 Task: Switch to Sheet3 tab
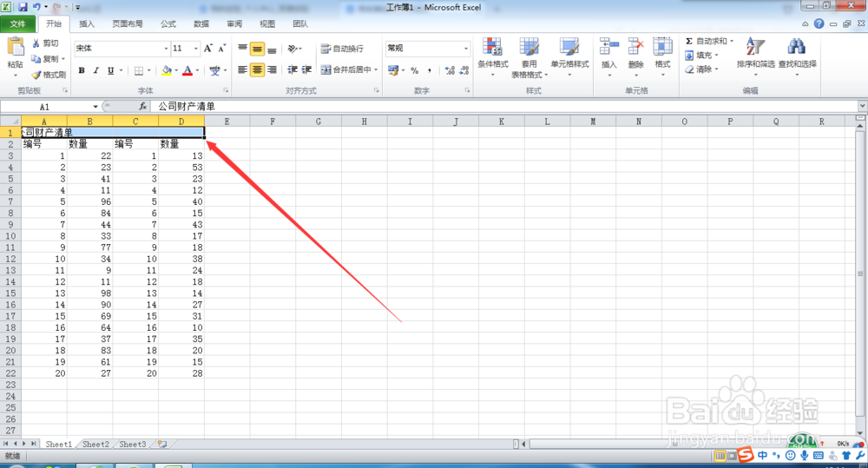(133, 445)
